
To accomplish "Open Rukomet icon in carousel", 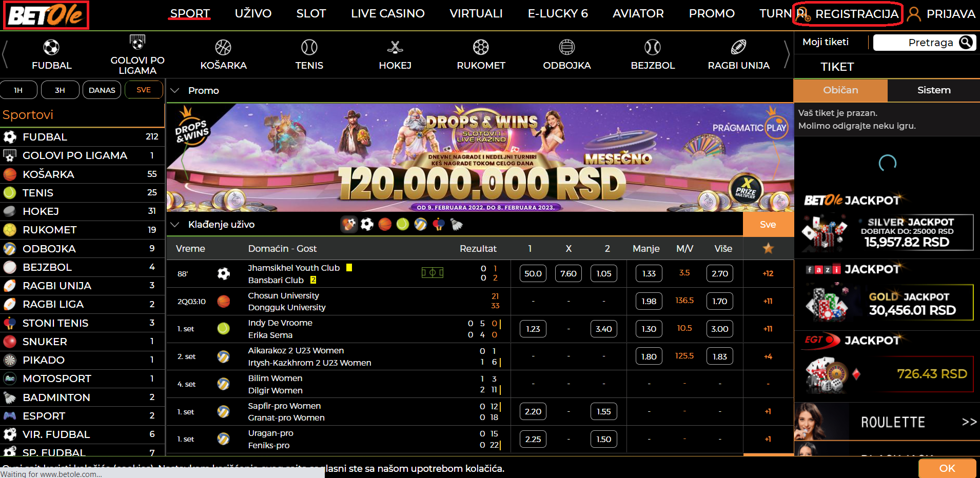I will [481, 48].
